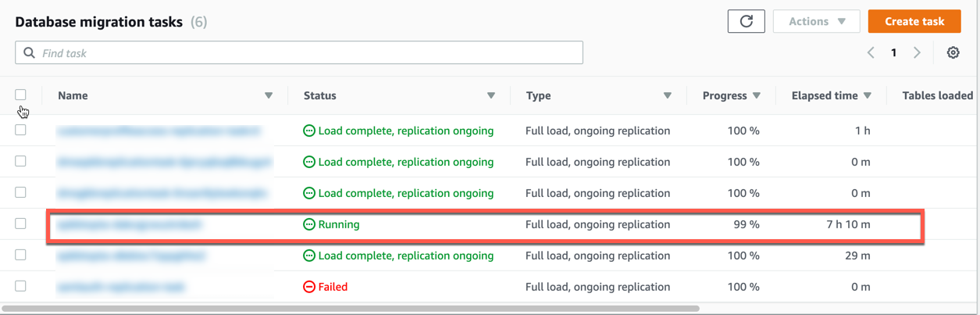Go to next page arrow
The height and width of the screenshot is (315, 980).
[x=917, y=53]
